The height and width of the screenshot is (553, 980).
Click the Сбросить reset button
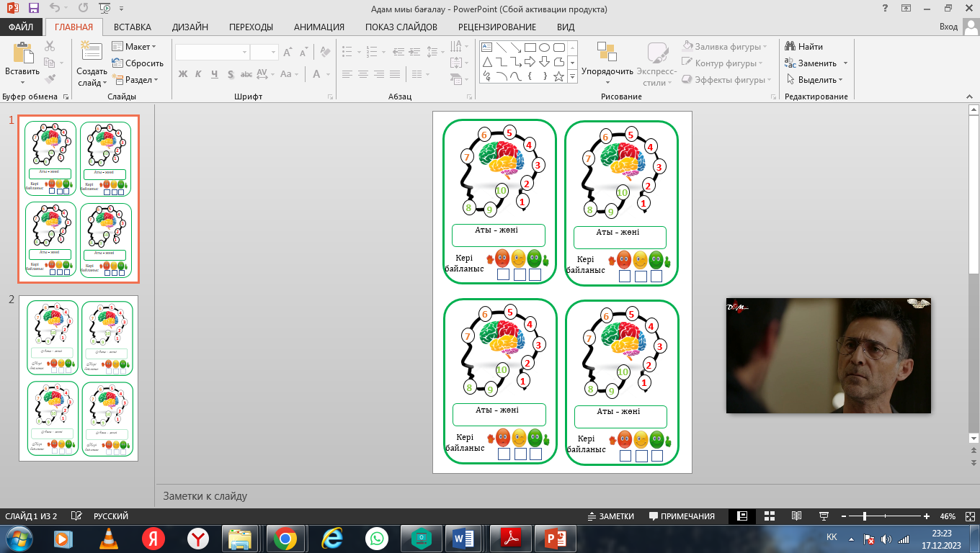pos(138,63)
